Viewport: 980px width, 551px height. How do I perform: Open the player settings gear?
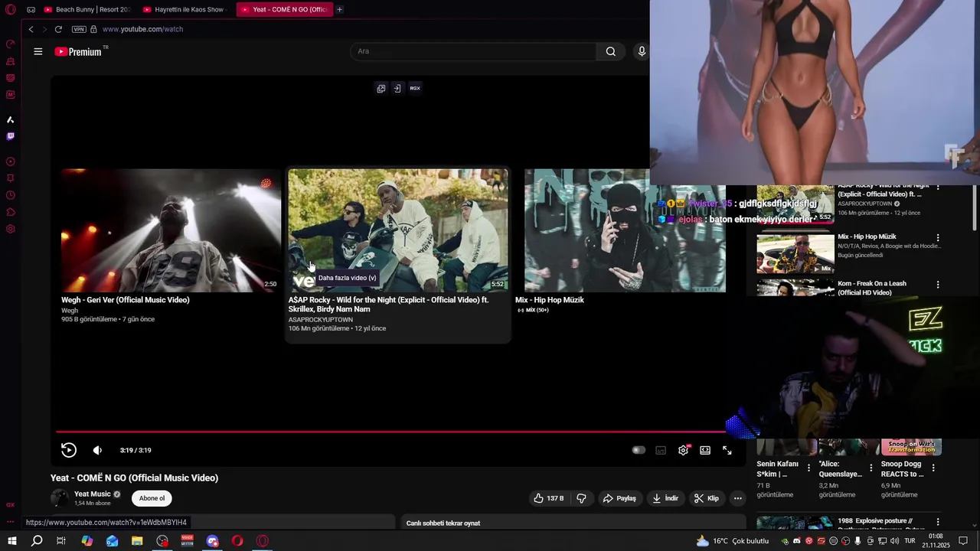683,450
